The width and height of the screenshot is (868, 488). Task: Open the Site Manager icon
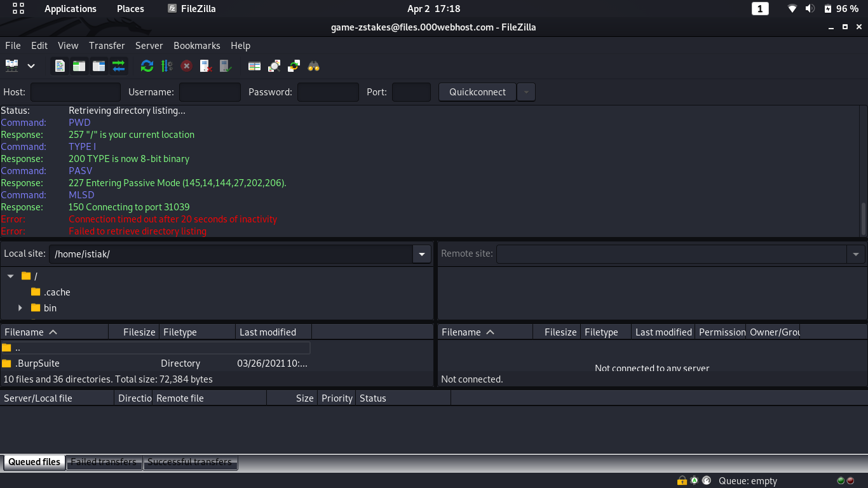(12, 65)
